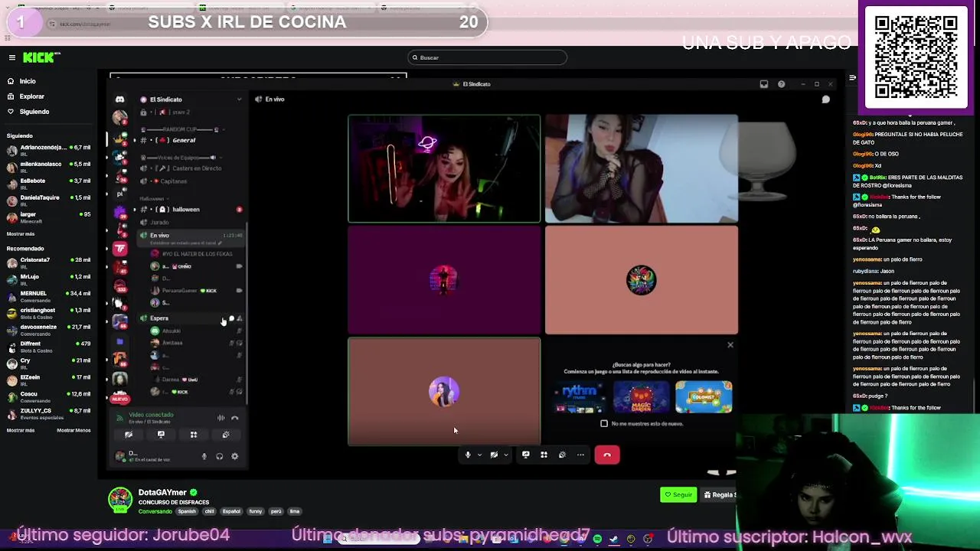Screen dimensions: 980x551
Task: Launch the Colonist activity thumbnail
Action: click(x=704, y=396)
